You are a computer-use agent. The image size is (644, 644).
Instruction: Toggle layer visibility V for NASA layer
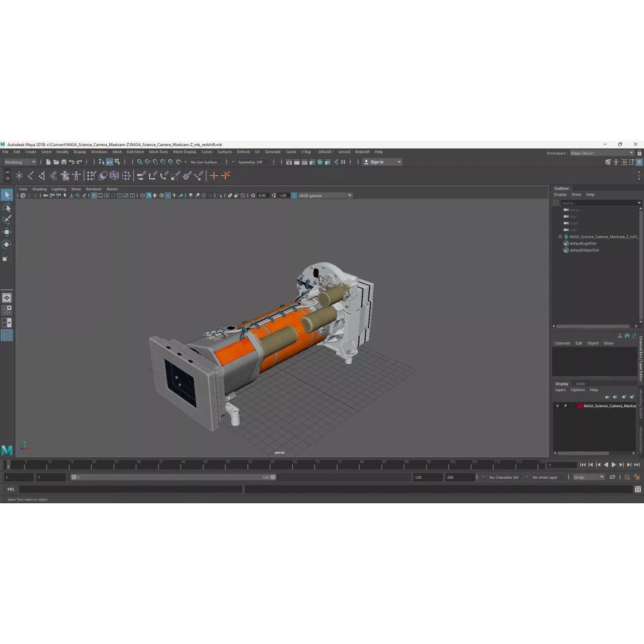point(558,406)
